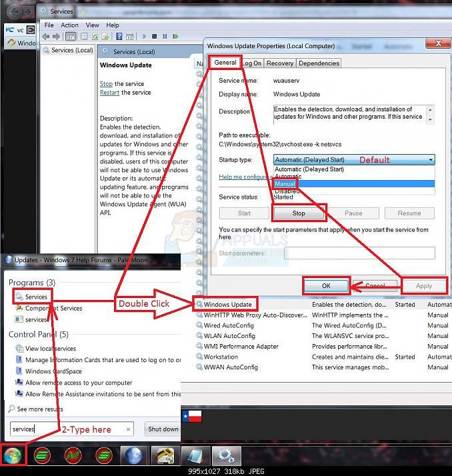
Task: Click See more results link
Action: [40, 409]
